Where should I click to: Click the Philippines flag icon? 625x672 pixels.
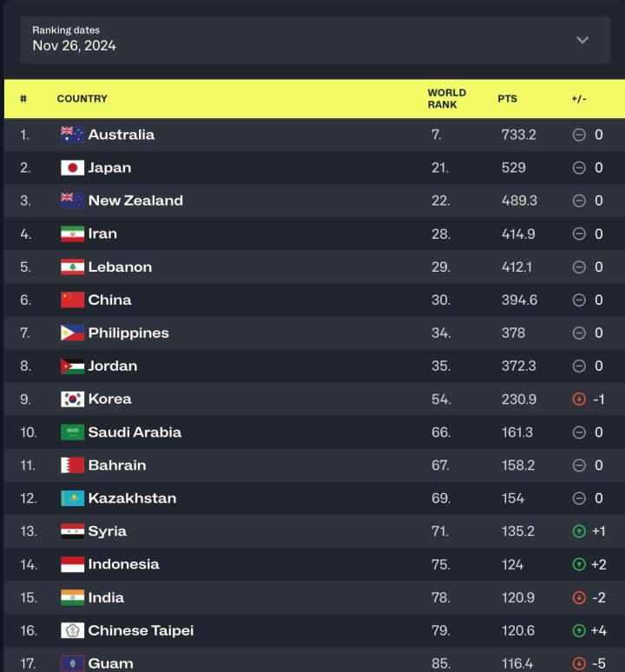(x=72, y=333)
